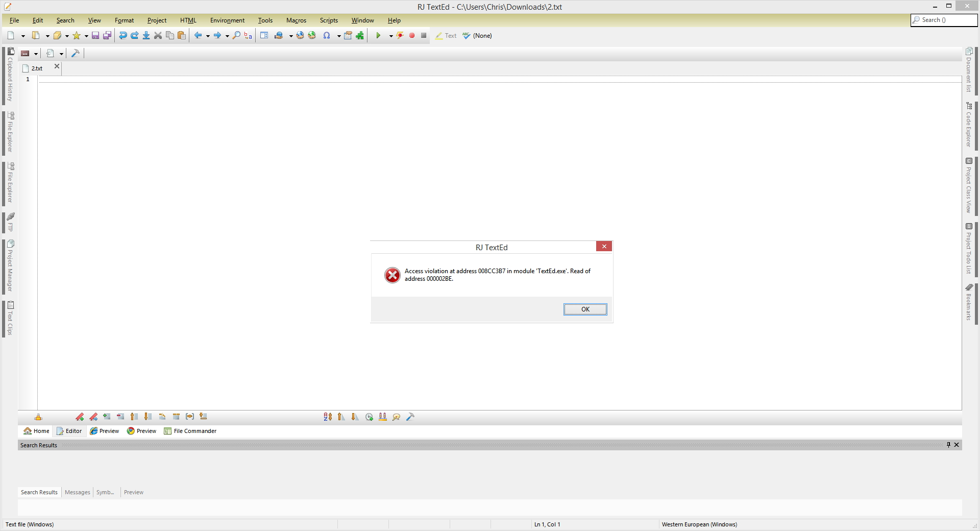This screenshot has width=980, height=531.
Task: Start macro recording with red record button
Action: click(412, 36)
